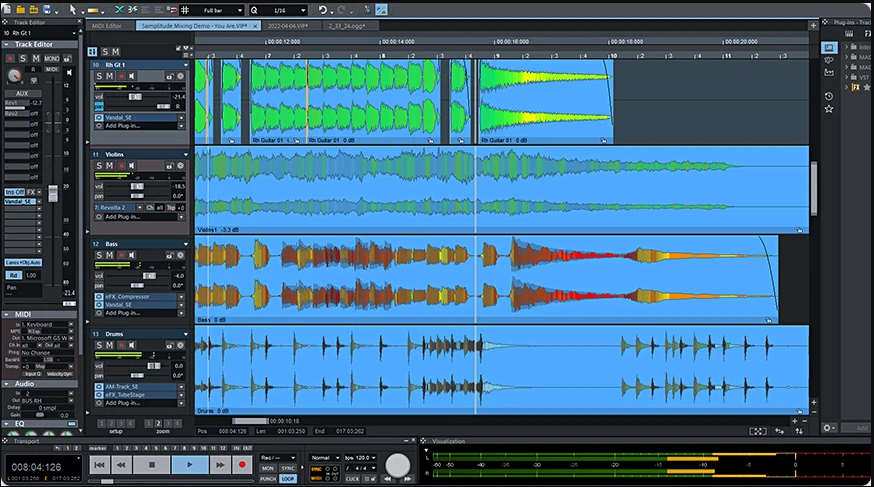Toggle MONO button in Track Editor
This screenshot has height=487, width=874.
52,59
